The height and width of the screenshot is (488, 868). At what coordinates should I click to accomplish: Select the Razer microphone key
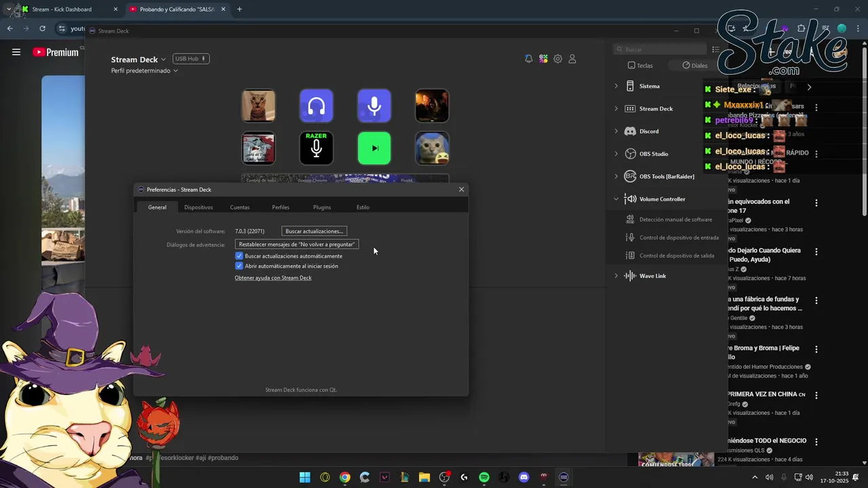316,148
